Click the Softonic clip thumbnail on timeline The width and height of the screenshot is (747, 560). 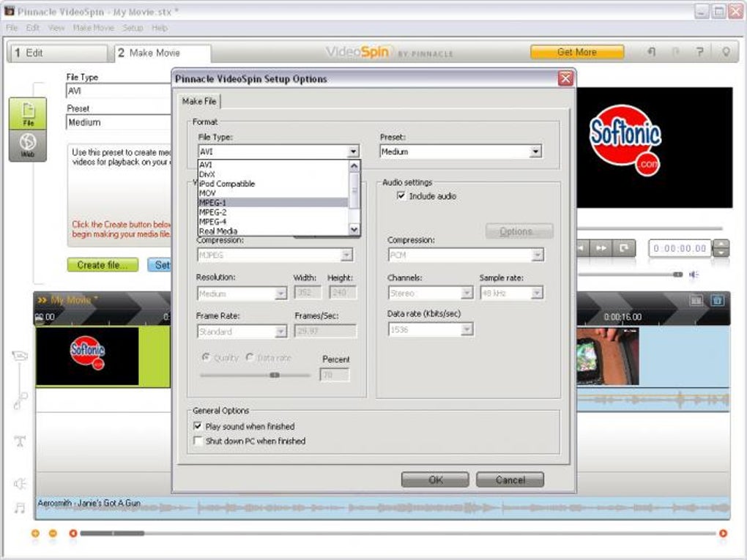(88, 355)
